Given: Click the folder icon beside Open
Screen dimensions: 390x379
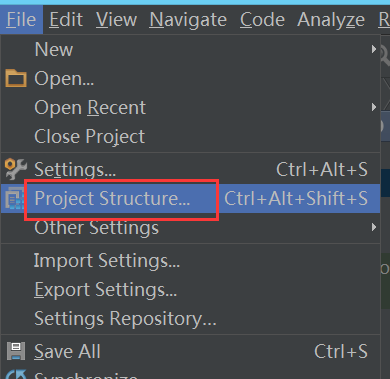Looking at the screenshot, I should point(16,79).
